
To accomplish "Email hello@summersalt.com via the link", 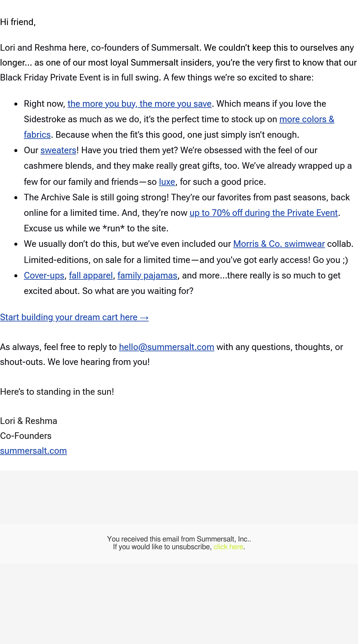I will 166,347.
